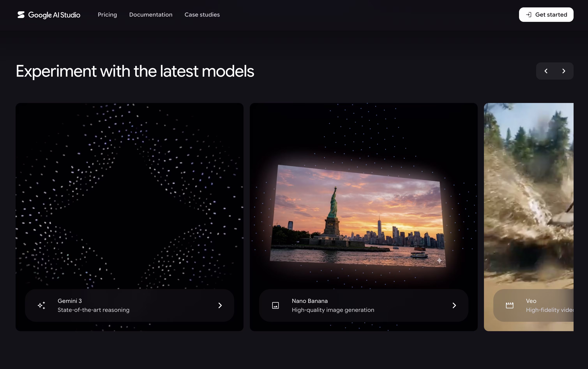The image size is (588, 369).
Task: Click the Gemini 3 sparkle icon
Action: [x=41, y=305]
